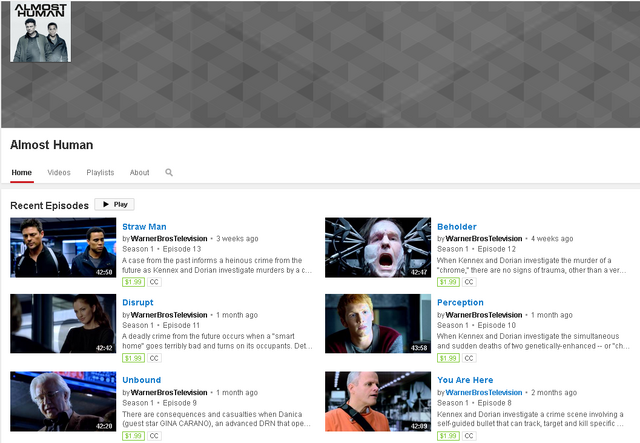Screen dimensions: 640x443
Task: Click the Straw Man description beginning 'A case from the past'
Action: [217, 265]
